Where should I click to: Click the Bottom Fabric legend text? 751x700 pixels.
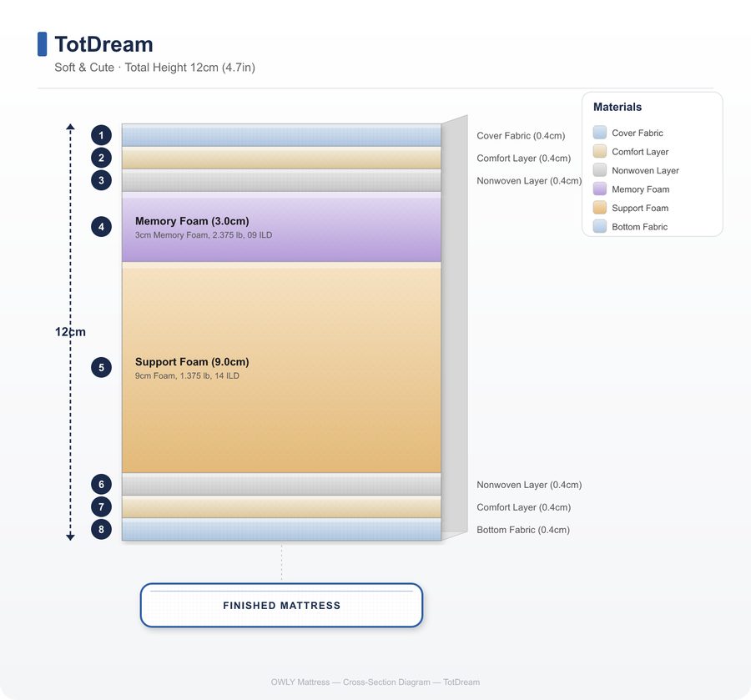point(639,226)
